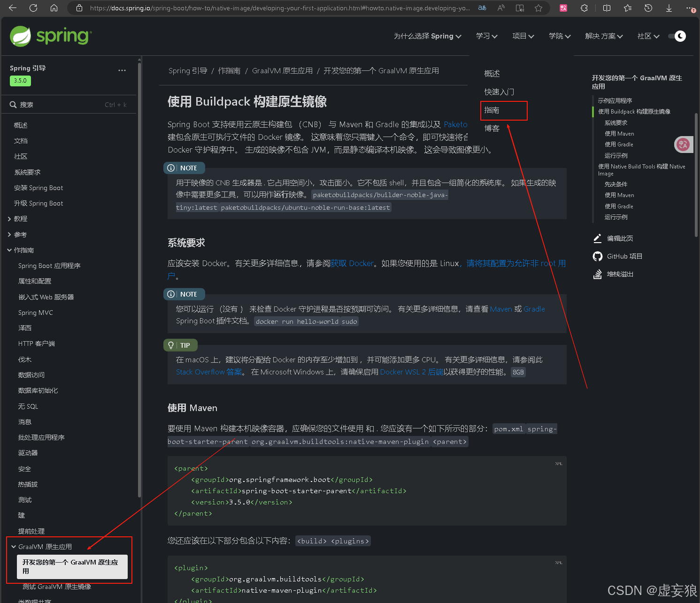
Task: Open downloads icon in browser toolbar
Action: point(669,8)
